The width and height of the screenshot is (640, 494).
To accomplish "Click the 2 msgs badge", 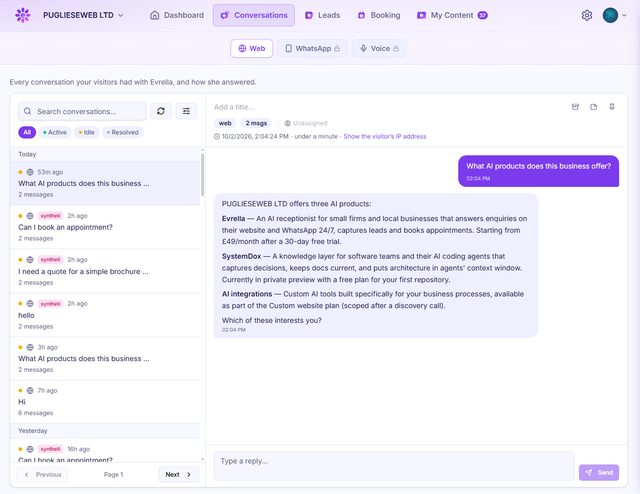I will point(256,123).
